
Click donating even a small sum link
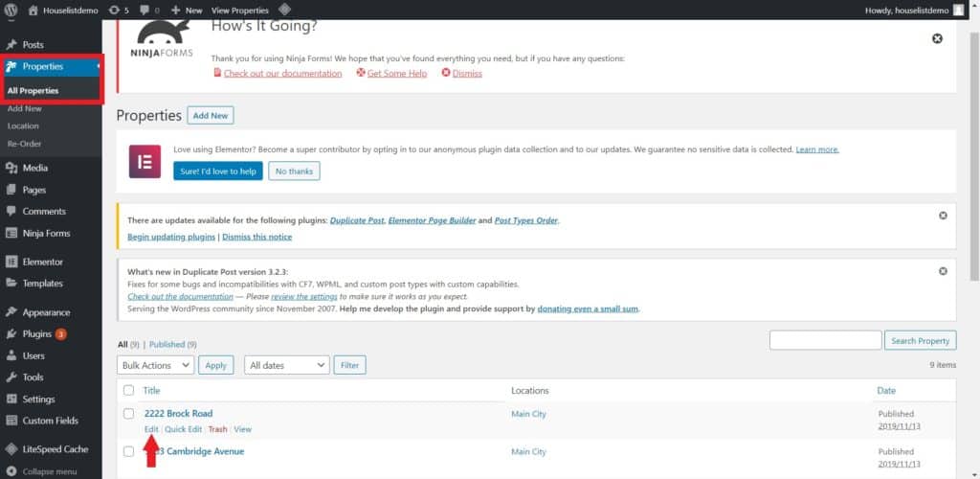[x=589, y=308]
